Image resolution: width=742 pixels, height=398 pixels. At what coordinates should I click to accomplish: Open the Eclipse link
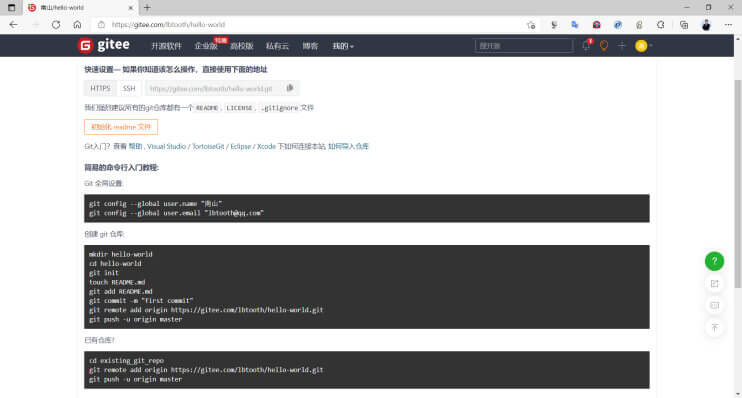coord(240,146)
